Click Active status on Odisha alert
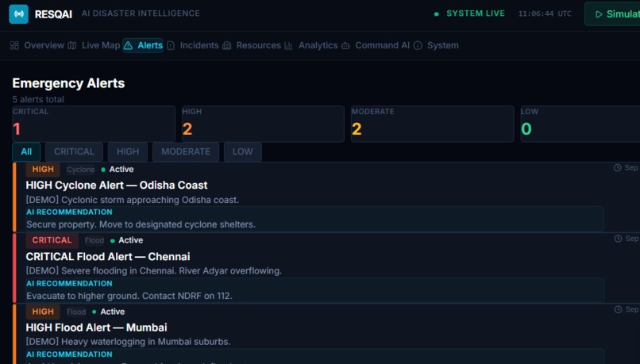 coord(118,169)
